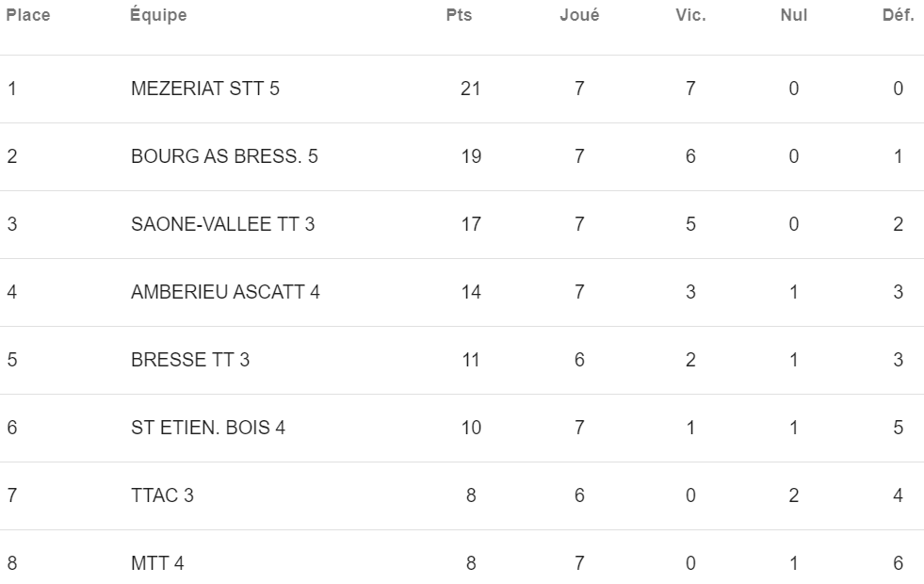Click the 10 points for ST ETIEN. BOIS
924x584 pixels.
[x=471, y=428]
